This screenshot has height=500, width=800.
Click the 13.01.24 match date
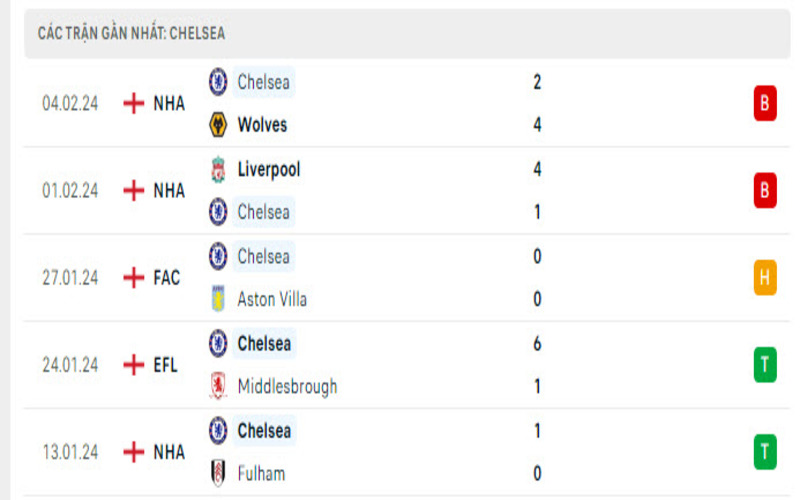[x=70, y=452]
